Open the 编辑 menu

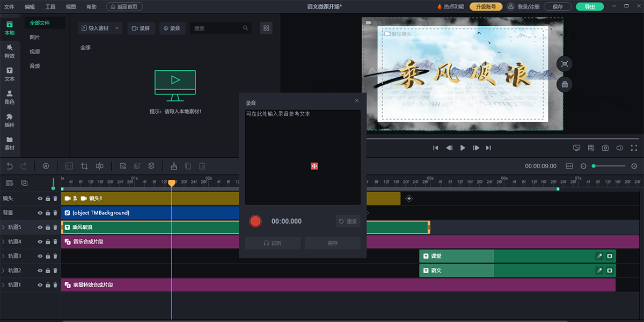point(30,7)
